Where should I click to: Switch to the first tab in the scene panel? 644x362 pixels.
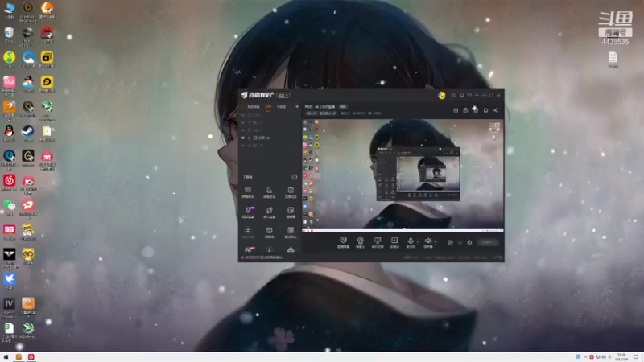pos(254,107)
